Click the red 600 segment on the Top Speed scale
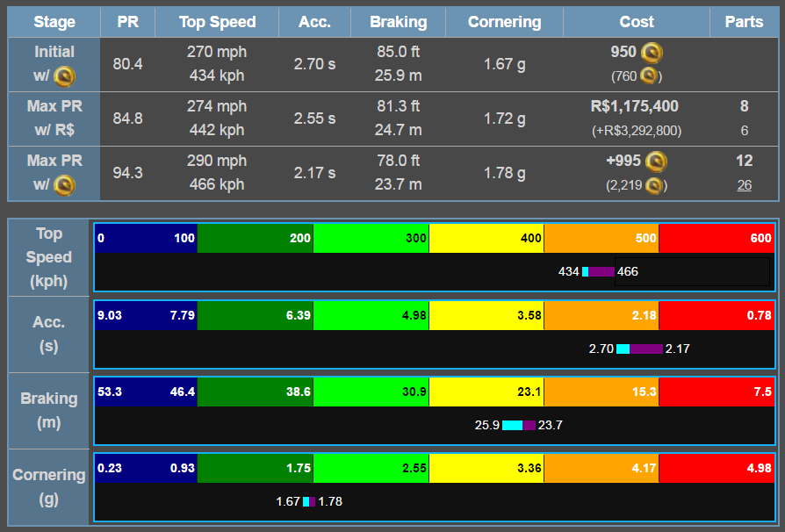 [716, 238]
